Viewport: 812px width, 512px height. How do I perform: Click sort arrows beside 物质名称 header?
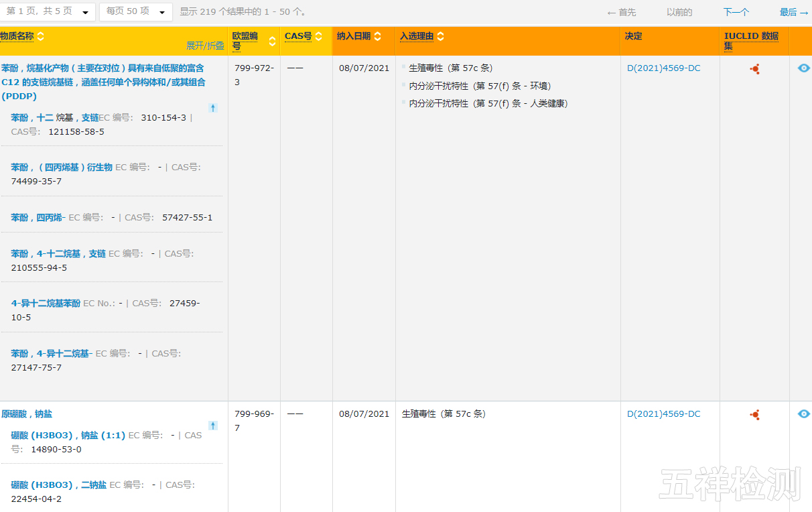(40, 36)
